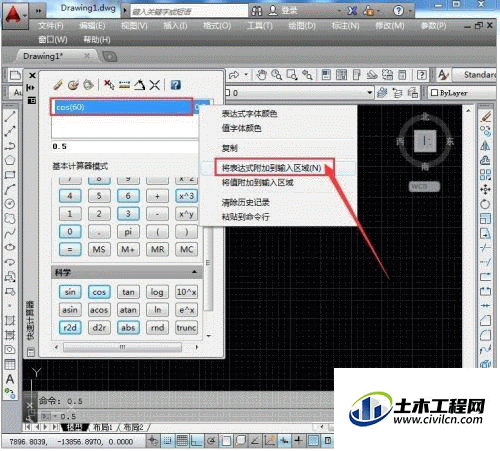Click the angle of line icon in QuickCalc

(139, 85)
